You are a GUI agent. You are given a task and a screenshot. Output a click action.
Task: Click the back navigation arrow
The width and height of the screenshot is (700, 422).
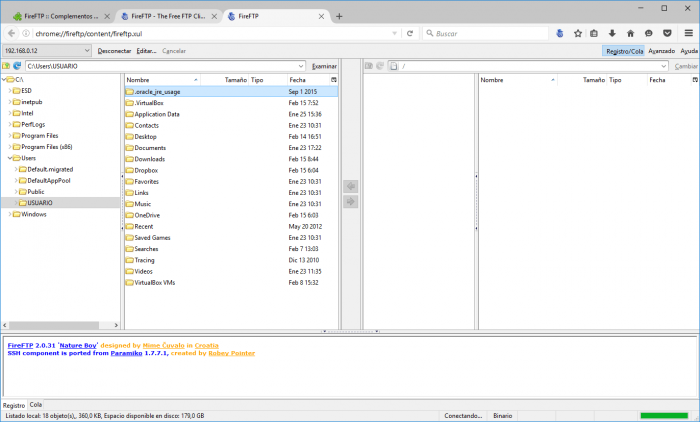pos(11,33)
